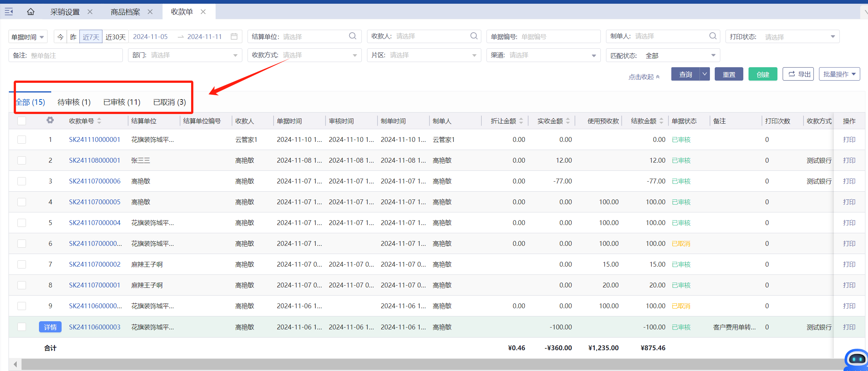Open the date range calendar icon
Viewport: 868px width, 371px height.
[x=234, y=36]
